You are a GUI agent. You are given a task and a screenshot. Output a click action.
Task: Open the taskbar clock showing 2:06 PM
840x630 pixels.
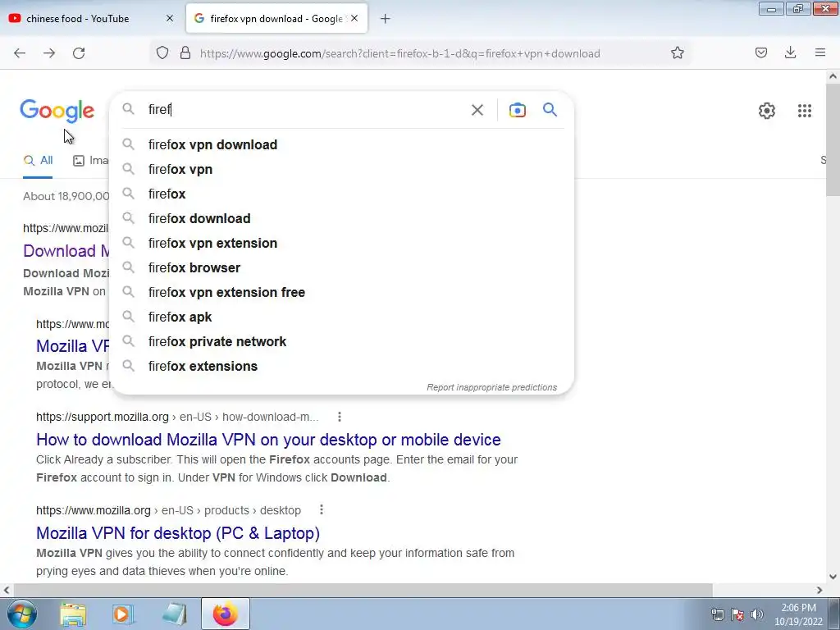pyautogui.click(x=798, y=614)
